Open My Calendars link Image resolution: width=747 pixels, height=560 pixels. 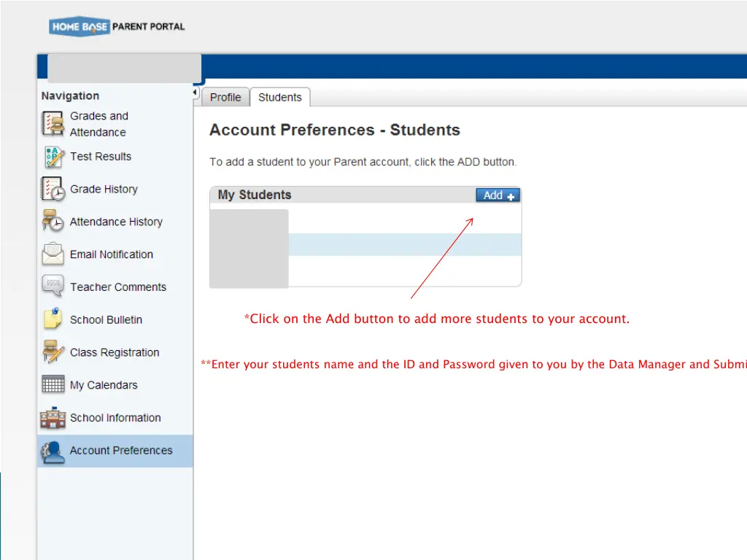click(104, 385)
